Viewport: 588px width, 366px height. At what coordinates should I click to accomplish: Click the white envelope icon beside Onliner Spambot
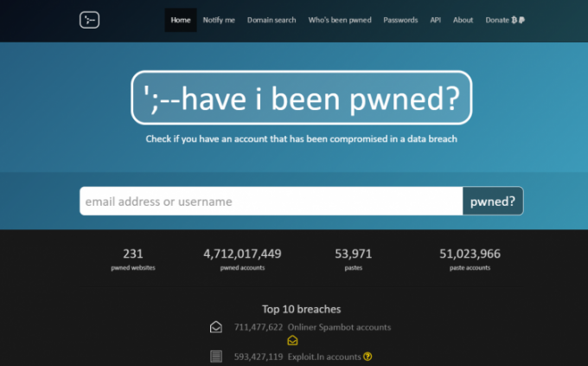pyautogui.click(x=216, y=327)
